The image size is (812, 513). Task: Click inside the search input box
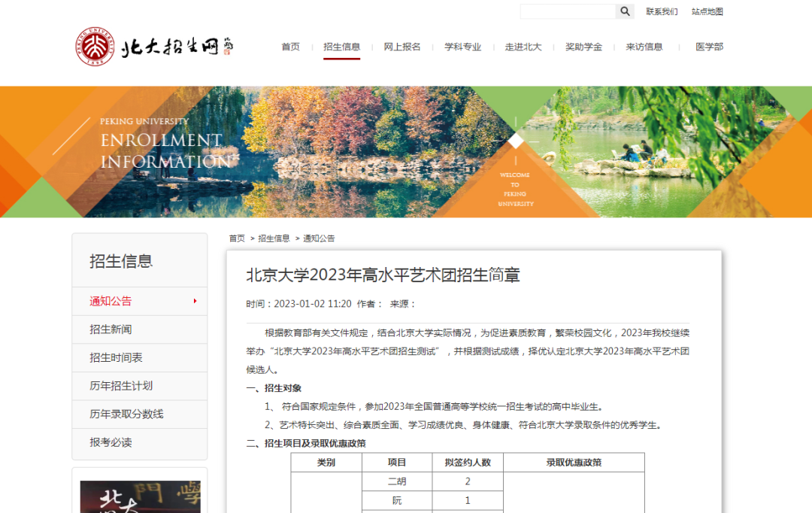568,11
